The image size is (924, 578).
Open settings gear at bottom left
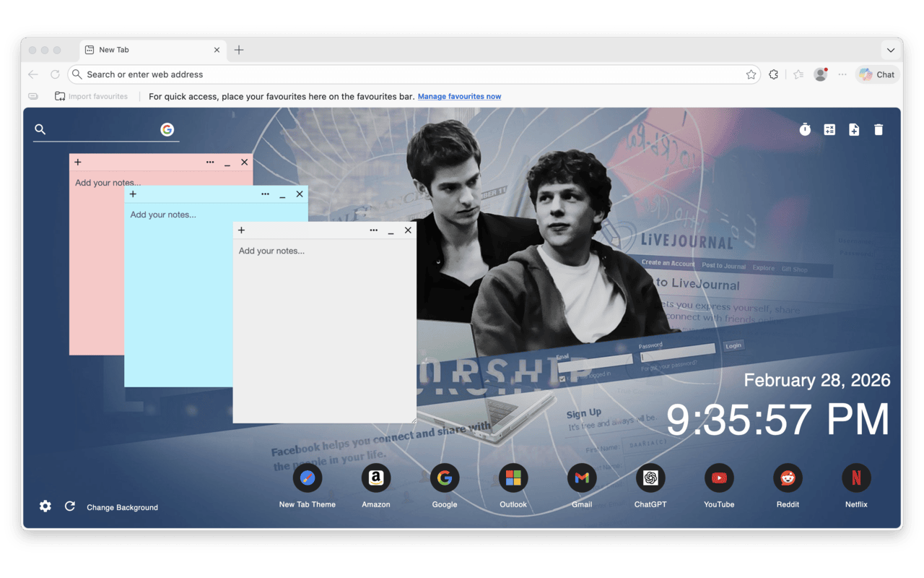45,506
